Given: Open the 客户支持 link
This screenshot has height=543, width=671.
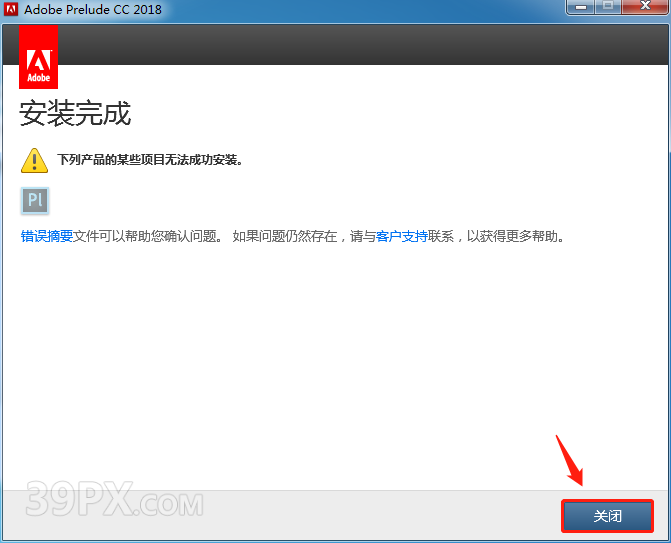Looking at the screenshot, I should [x=401, y=236].
